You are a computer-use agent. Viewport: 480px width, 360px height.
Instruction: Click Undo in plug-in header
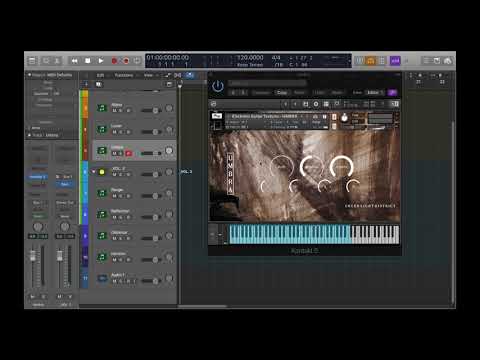pos(319,92)
